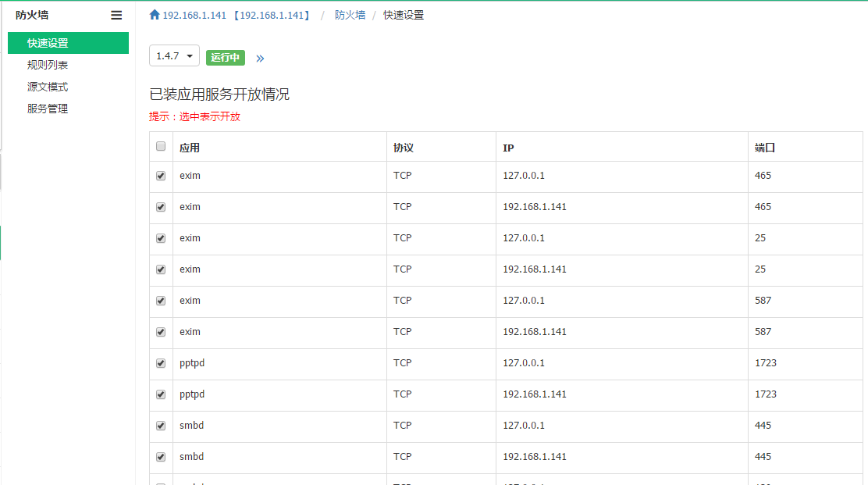The width and height of the screenshot is (868, 485).
Task: Uncheck exim 127.0.0.1 port 465 checkbox
Action: pos(161,176)
